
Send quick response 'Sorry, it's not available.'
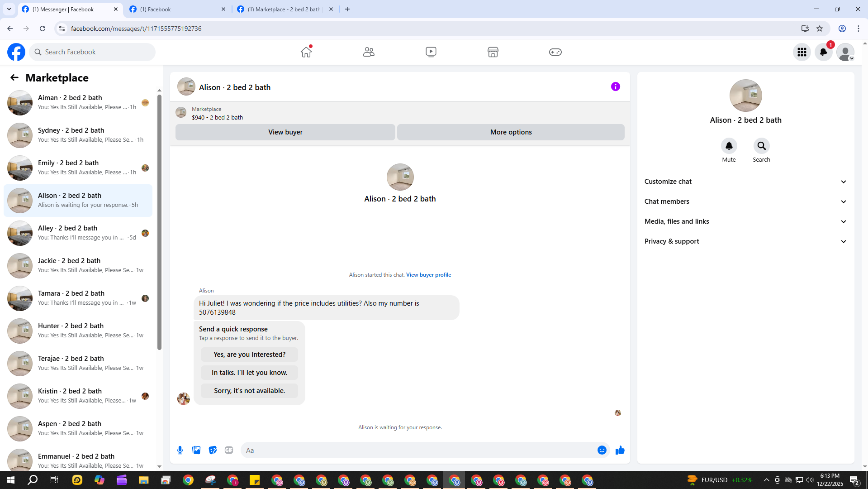pos(249,391)
